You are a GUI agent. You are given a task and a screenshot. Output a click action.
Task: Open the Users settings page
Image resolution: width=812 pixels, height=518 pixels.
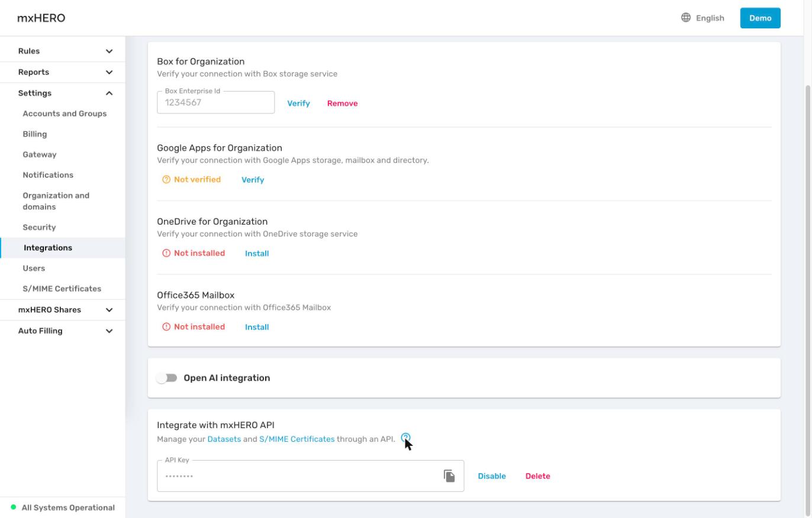34,268
